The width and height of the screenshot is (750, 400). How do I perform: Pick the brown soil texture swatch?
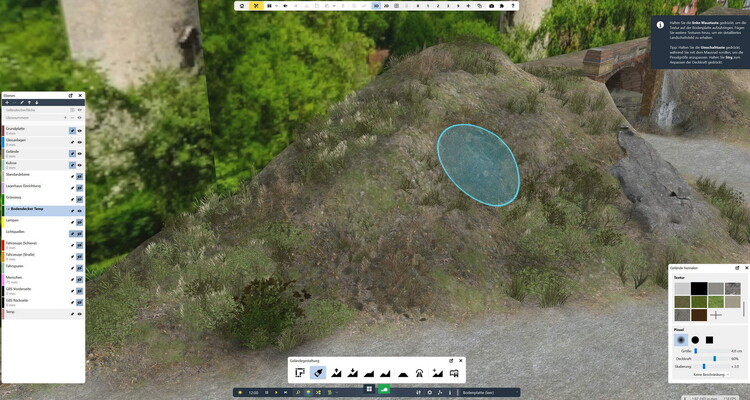click(x=699, y=315)
